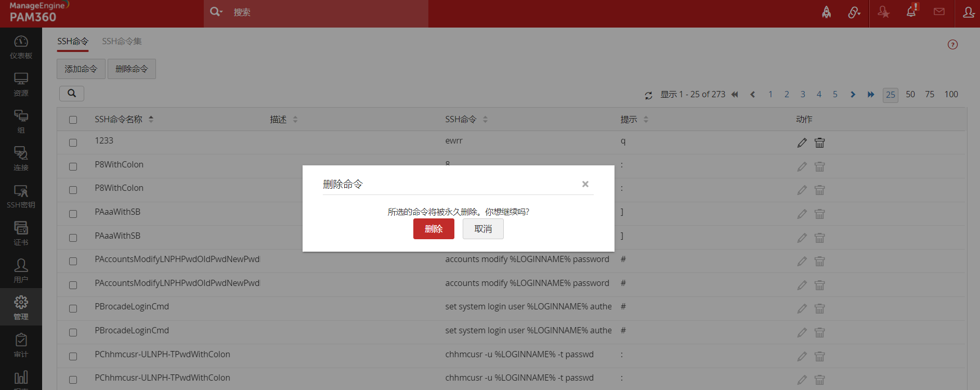Open the notifications bell
This screenshot has height=390, width=980.
[911, 12]
